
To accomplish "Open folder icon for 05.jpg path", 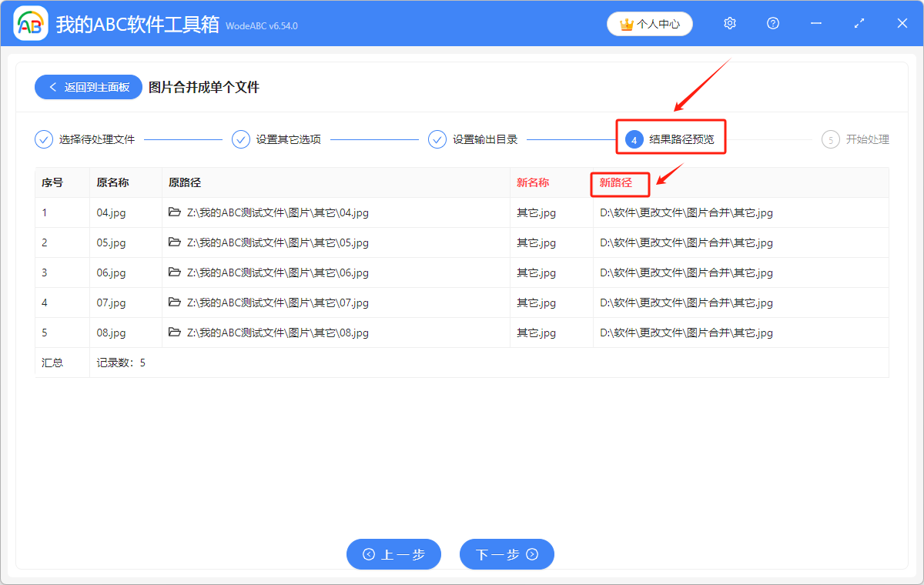I will tap(175, 242).
